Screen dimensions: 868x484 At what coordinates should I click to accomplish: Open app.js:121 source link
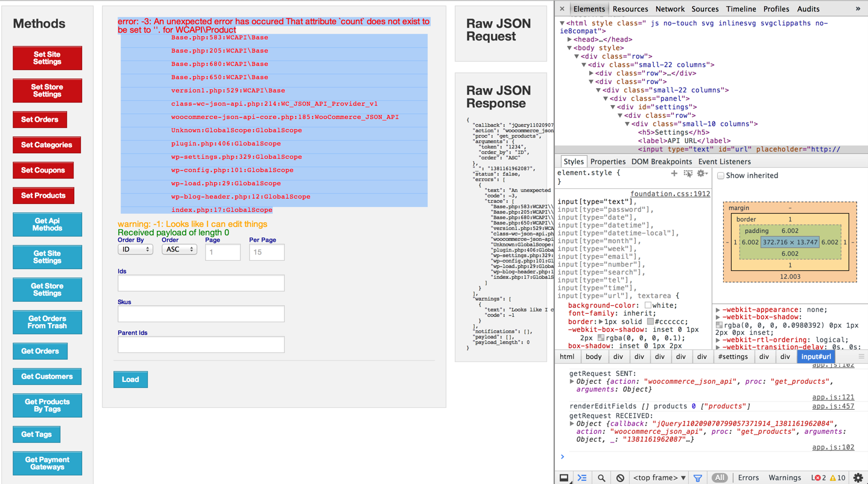(833, 397)
